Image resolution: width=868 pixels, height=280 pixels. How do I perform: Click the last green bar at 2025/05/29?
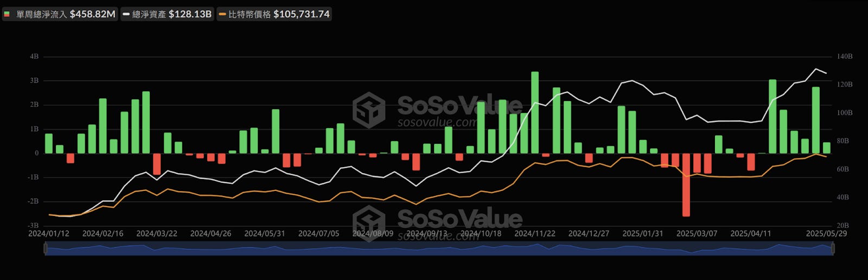827,148
